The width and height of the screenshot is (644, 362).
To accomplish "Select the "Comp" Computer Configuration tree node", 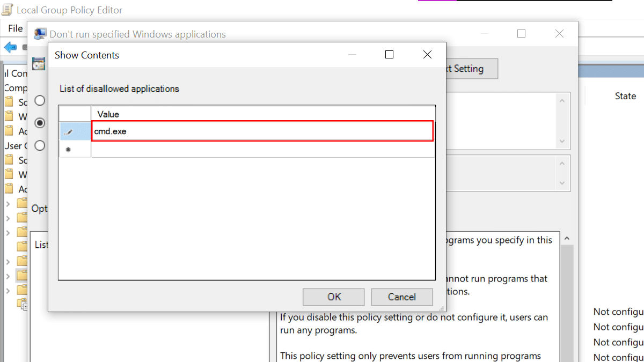I will click(16, 87).
